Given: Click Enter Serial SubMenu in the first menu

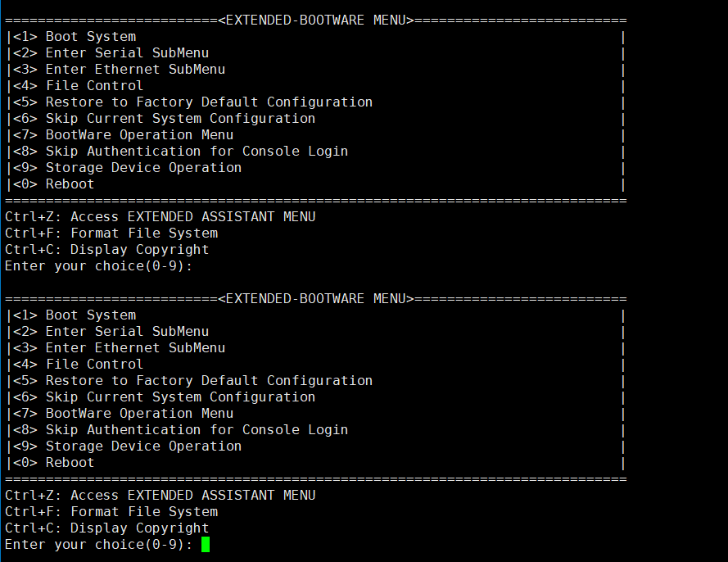Looking at the screenshot, I should [x=127, y=53].
